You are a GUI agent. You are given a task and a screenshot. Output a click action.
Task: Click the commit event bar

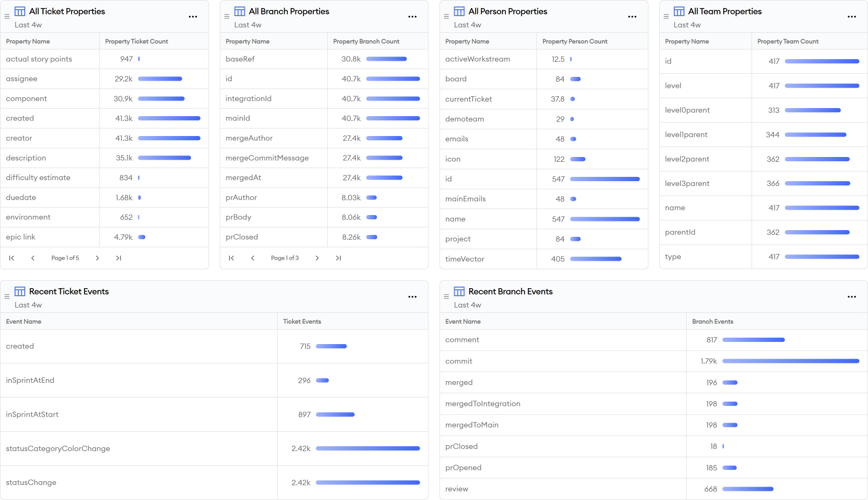tap(790, 361)
